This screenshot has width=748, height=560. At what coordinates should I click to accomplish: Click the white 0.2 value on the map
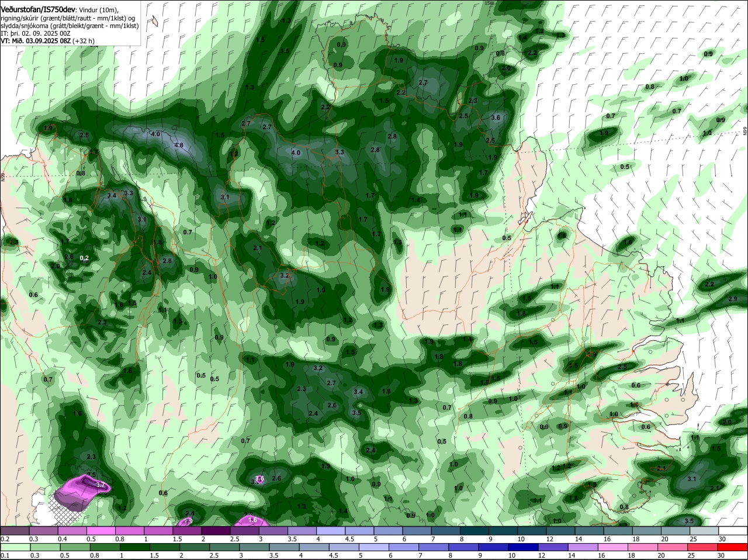pyautogui.click(x=84, y=258)
